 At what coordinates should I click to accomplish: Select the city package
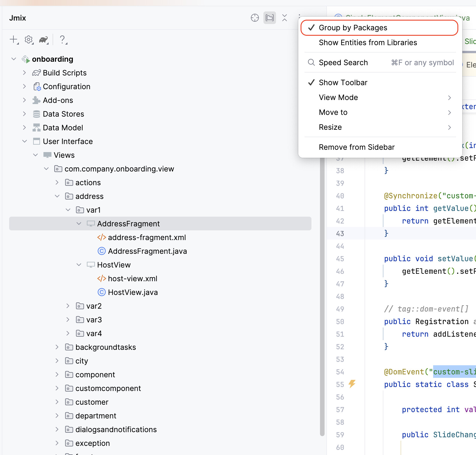click(x=160, y=361)
